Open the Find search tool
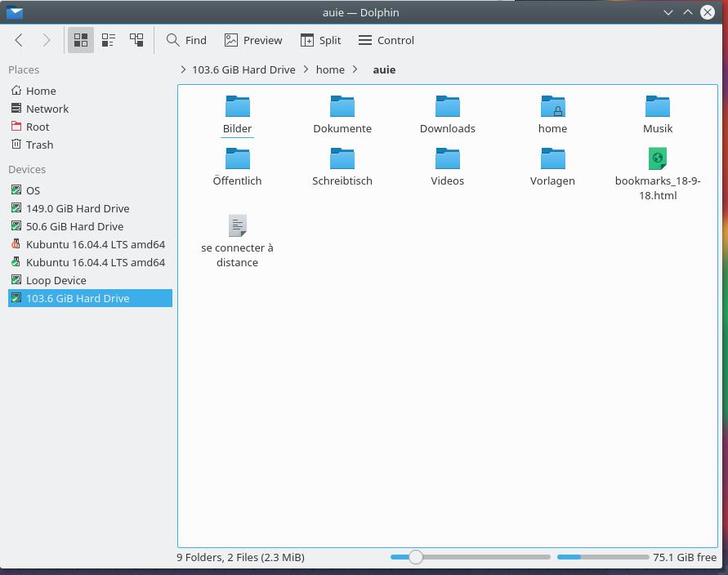Image resolution: width=728 pixels, height=575 pixels. coord(186,40)
